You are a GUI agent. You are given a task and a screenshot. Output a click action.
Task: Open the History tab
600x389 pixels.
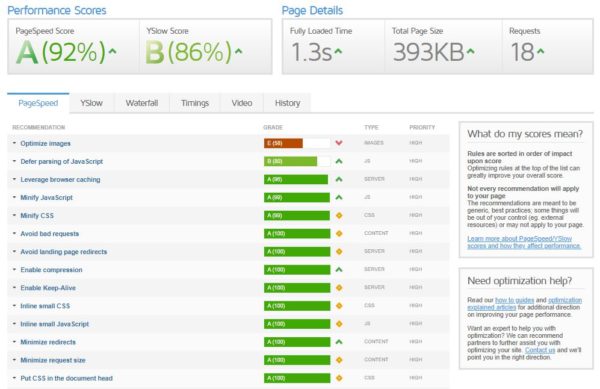(x=287, y=103)
